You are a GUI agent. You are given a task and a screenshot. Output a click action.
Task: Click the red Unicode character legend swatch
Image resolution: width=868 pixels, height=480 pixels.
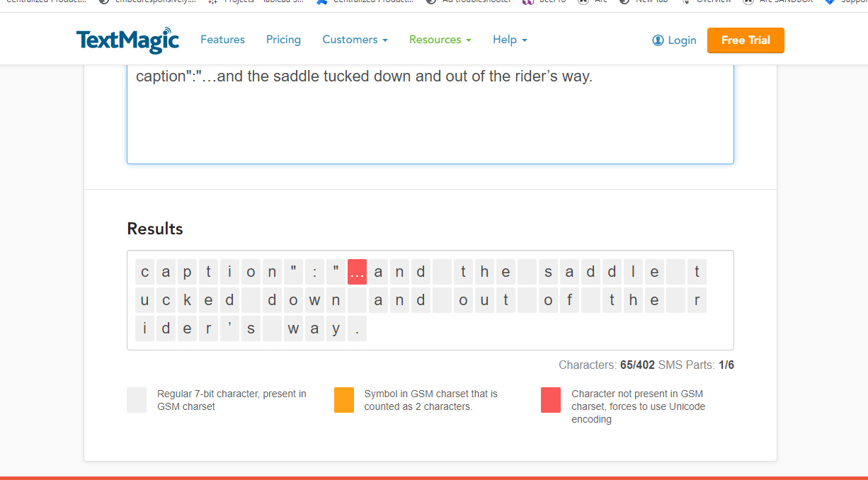[x=551, y=400]
